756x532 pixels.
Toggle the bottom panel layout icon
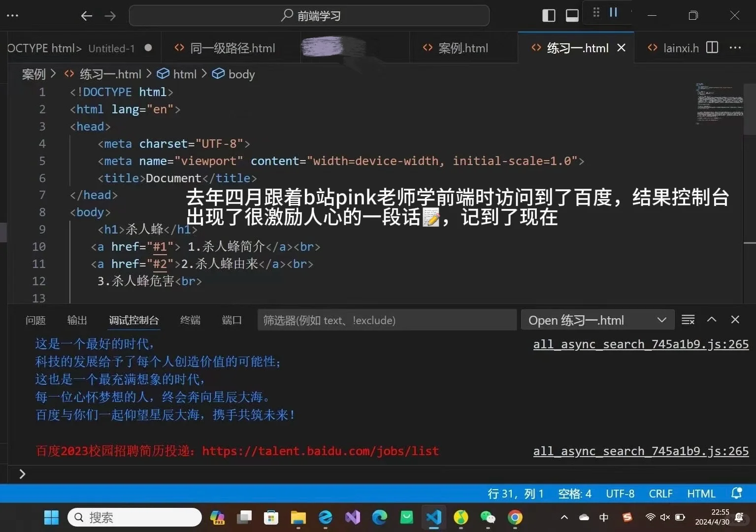point(572,16)
